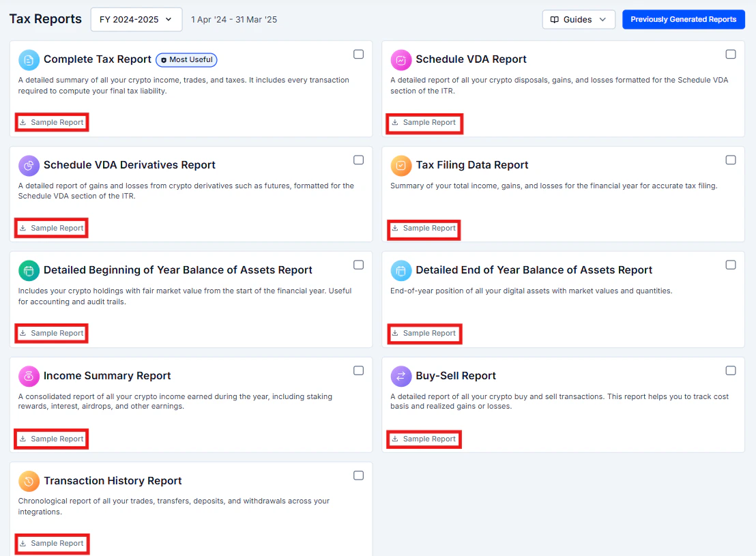Image resolution: width=756 pixels, height=556 pixels.
Task: Click the Transaction History Report orange icon
Action: (x=29, y=481)
